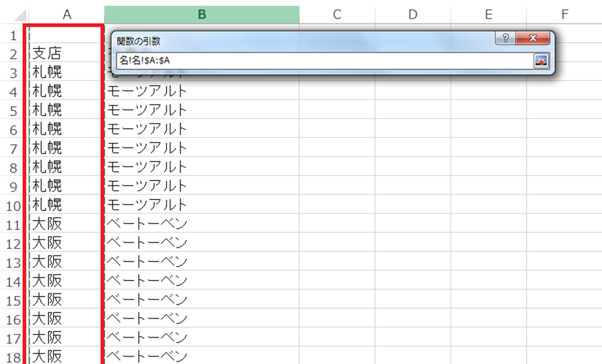
Task: Click the column D header
Action: (412, 15)
